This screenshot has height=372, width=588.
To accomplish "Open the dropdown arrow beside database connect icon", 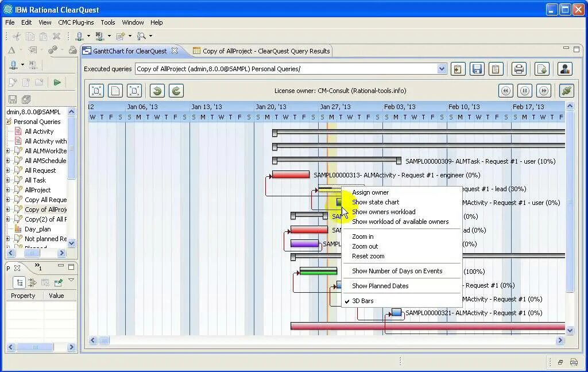I will coord(88,36).
